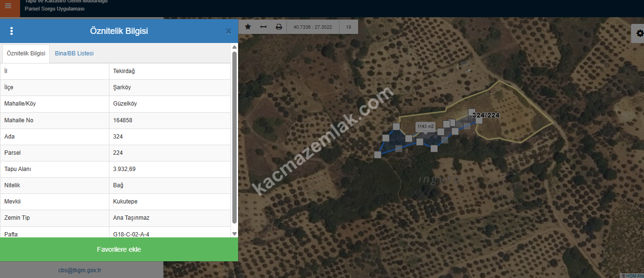Click the leftmost polygon vertex handle
The height and width of the screenshot is (278, 644).
pyautogui.click(x=378, y=154)
